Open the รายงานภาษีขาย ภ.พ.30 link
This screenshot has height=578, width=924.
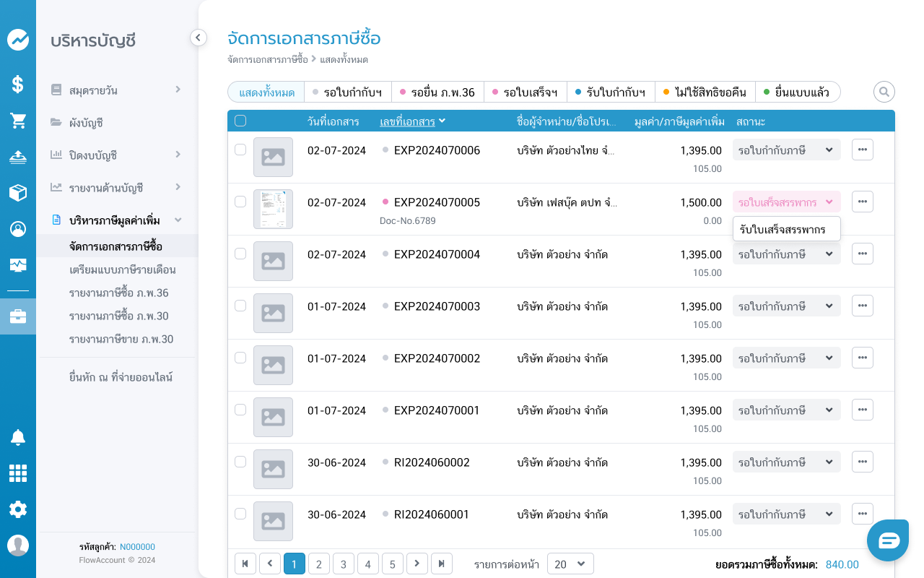(x=121, y=340)
